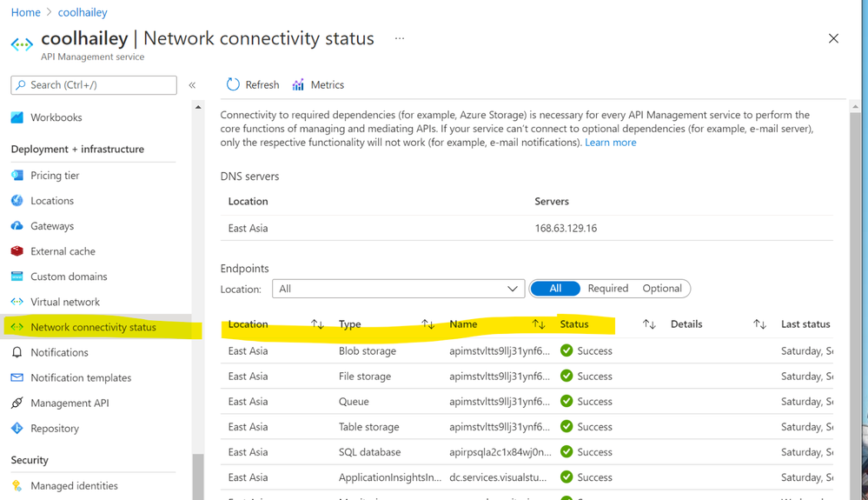Click the ApplicationInsightsIn type cell
Image resolution: width=868 pixels, height=500 pixels.
point(390,477)
